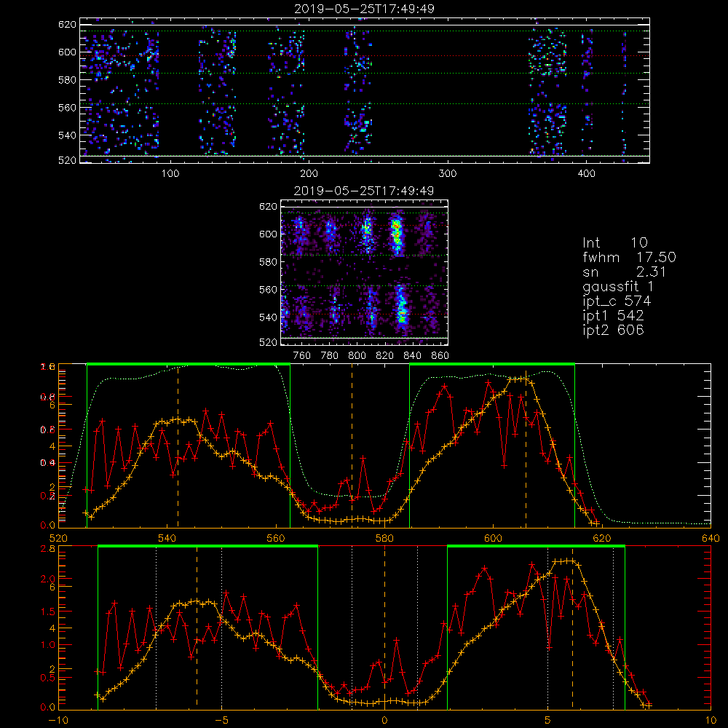The height and width of the screenshot is (728, 728).
Task: Click the '10' label at bottom axis right end
Action: (711, 721)
